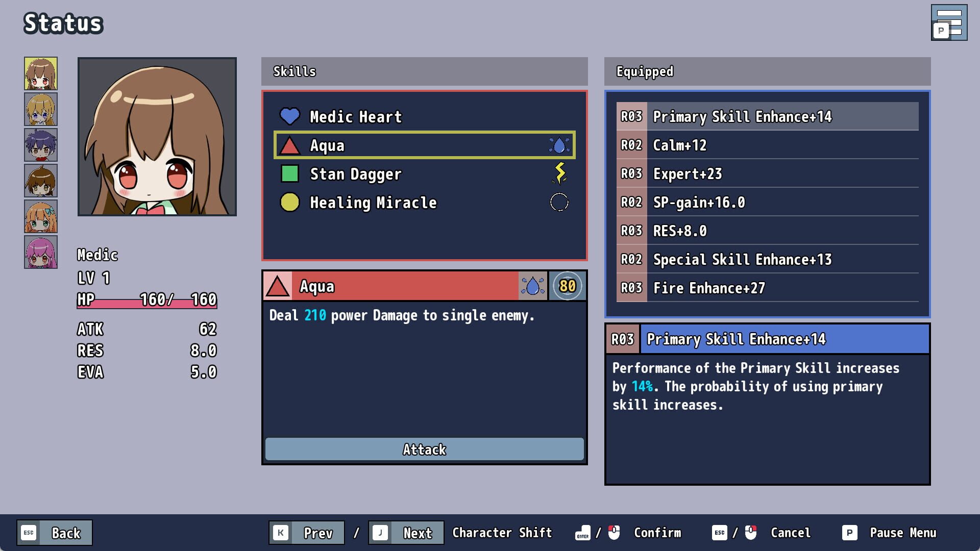Screen dimensions: 980x551
Task: Open the pause menu layout icon at top right
Action: click(949, 22)
